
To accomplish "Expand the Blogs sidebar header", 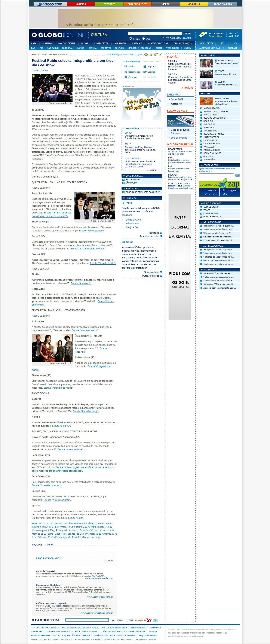I will coord(219,94).
